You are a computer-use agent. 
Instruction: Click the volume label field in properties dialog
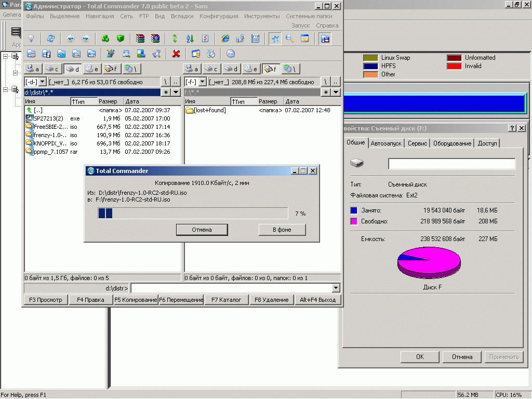451,164
